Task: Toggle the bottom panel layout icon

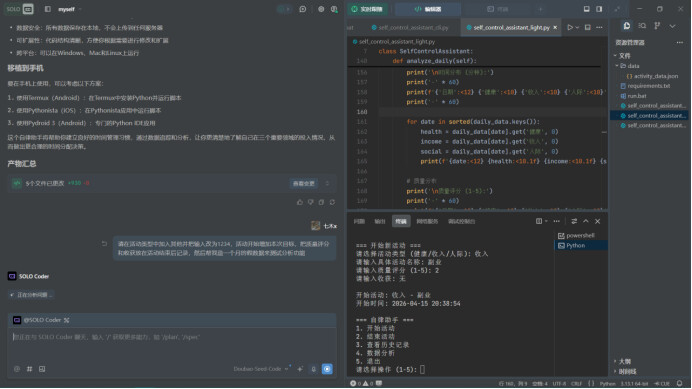Action: click(587, 9)
